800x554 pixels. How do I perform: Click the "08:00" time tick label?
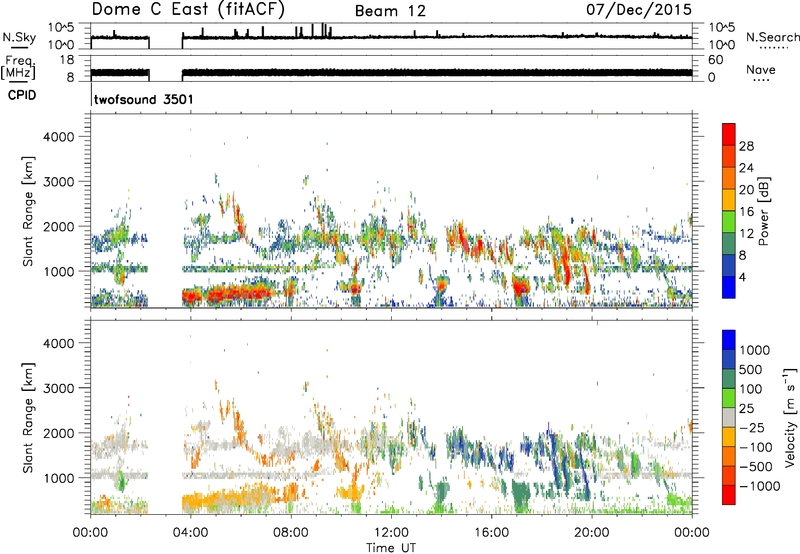click(x=291, y=533)
